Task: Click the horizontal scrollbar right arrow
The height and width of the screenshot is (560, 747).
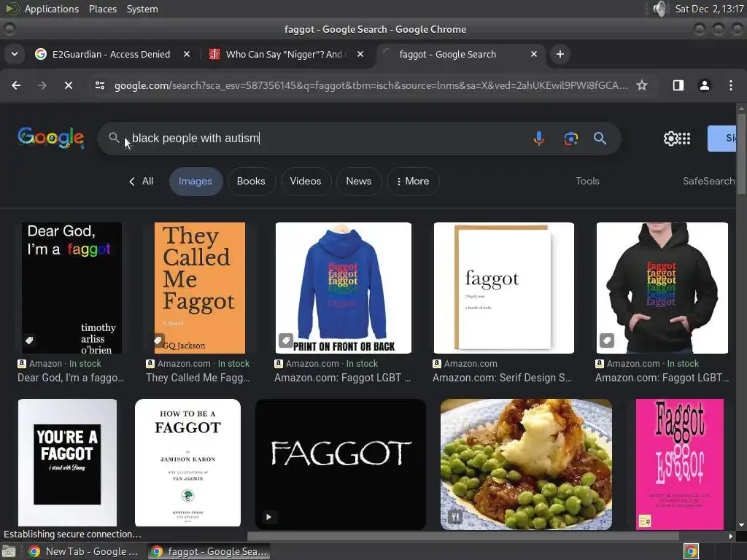Action: [731, 536]
